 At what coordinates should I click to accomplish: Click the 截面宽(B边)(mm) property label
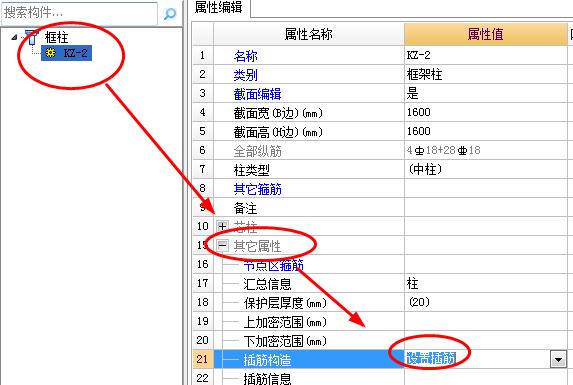[278, 113]
